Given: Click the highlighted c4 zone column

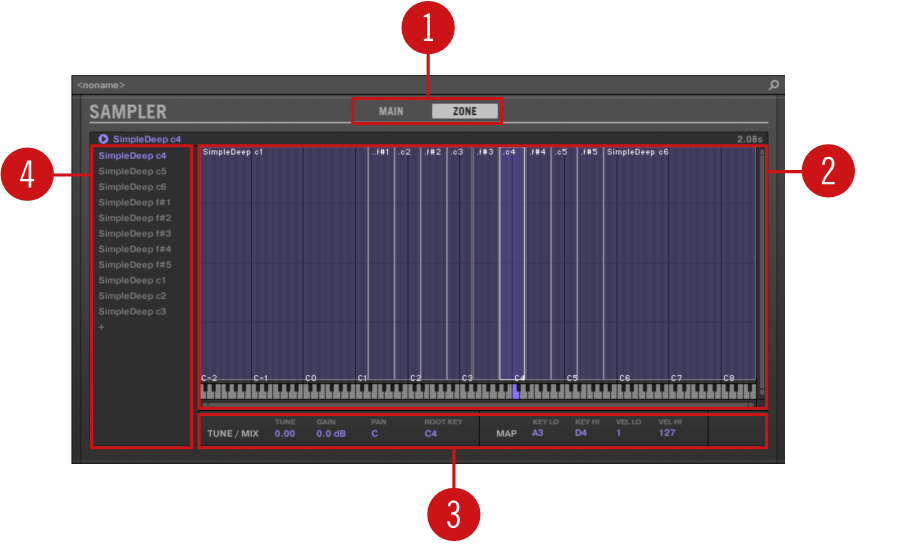Looking at the screenshot, I should point(511,260).
